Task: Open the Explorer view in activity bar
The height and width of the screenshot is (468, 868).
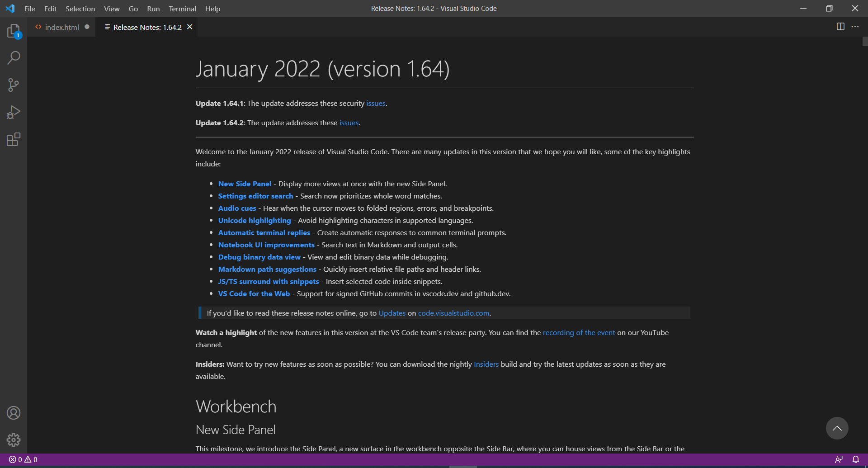Action: (x=14, y=31)
